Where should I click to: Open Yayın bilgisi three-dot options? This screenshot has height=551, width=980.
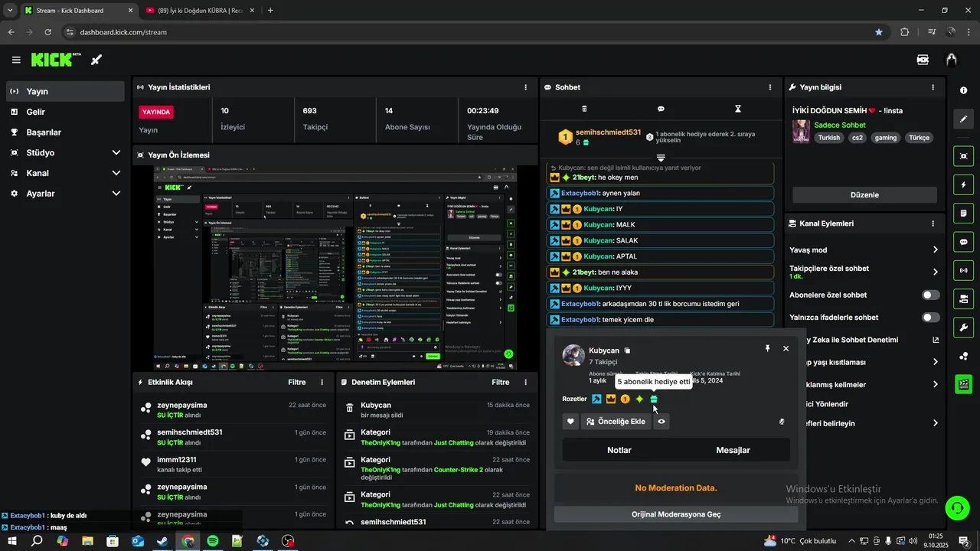coord(933,87)
